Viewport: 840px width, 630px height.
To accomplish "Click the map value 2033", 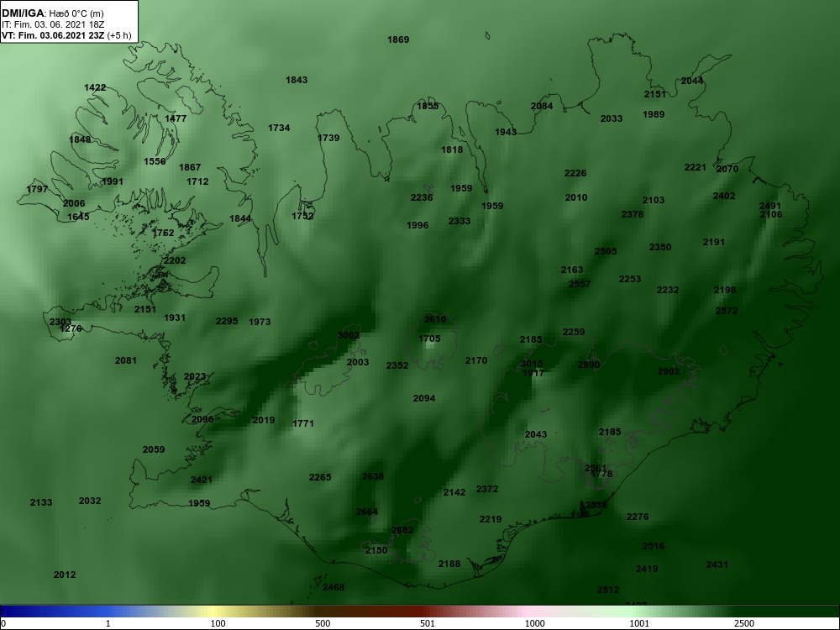I will 612,118.
